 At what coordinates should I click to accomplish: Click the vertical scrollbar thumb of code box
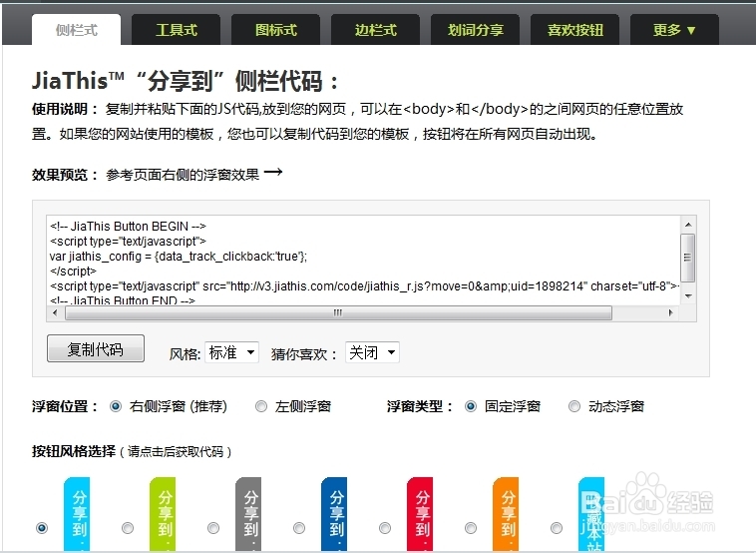tap(688, 258)
